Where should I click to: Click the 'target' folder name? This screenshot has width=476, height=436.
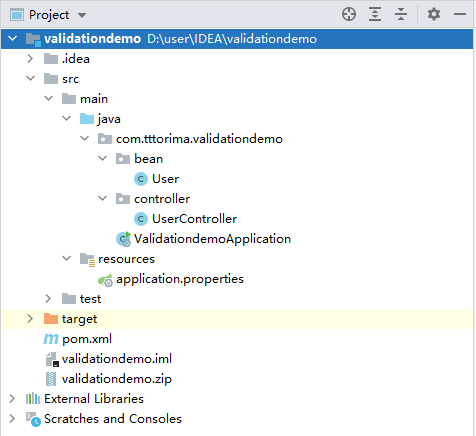click(x=79, y=319)
